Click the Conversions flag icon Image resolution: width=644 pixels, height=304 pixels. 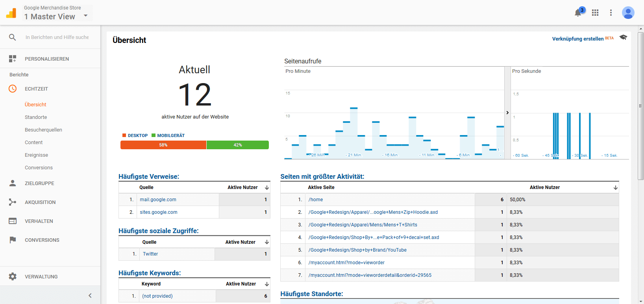13,240
